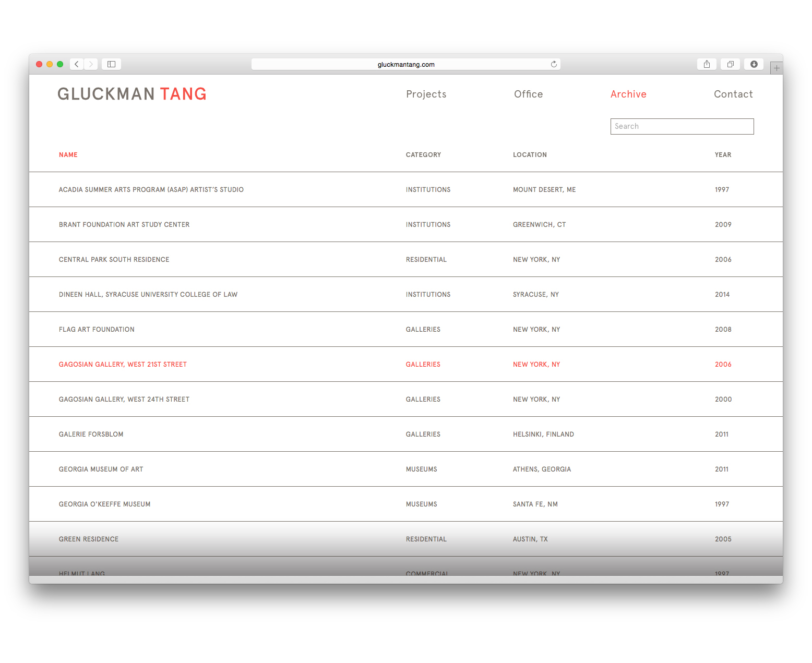Reload the page with the refresh icon
The width and height of the screenshot is (812, 663).
tap(554, 64)
